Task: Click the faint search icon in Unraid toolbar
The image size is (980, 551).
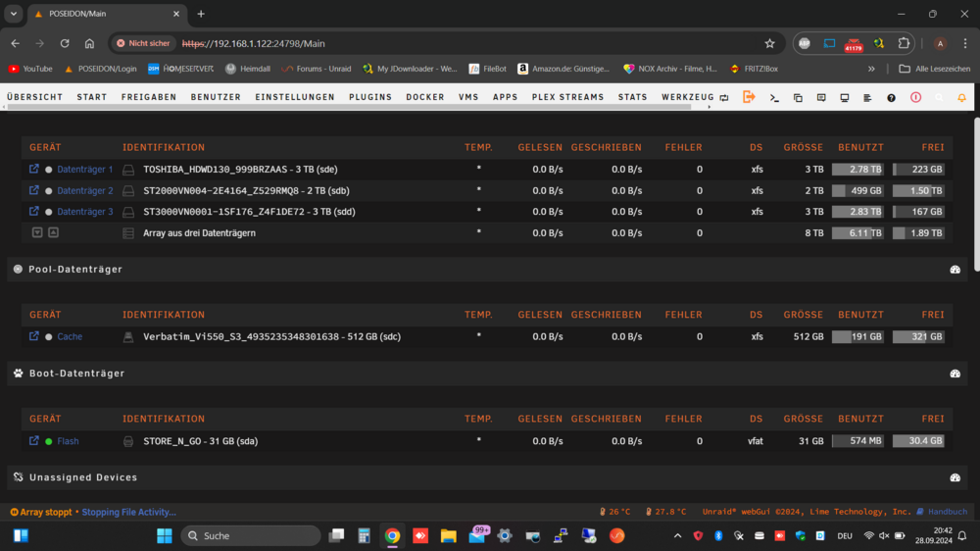Action: pos(939,98)
